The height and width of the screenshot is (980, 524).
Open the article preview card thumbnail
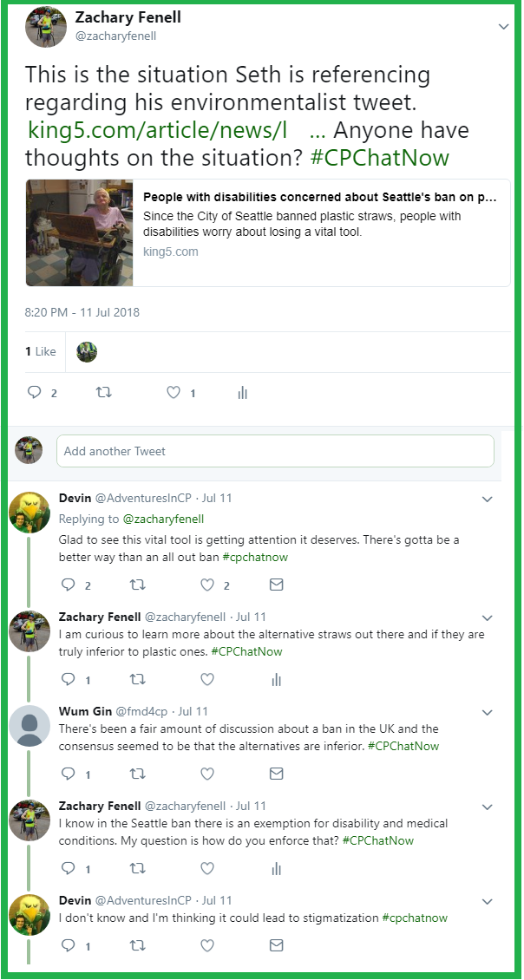80,232
